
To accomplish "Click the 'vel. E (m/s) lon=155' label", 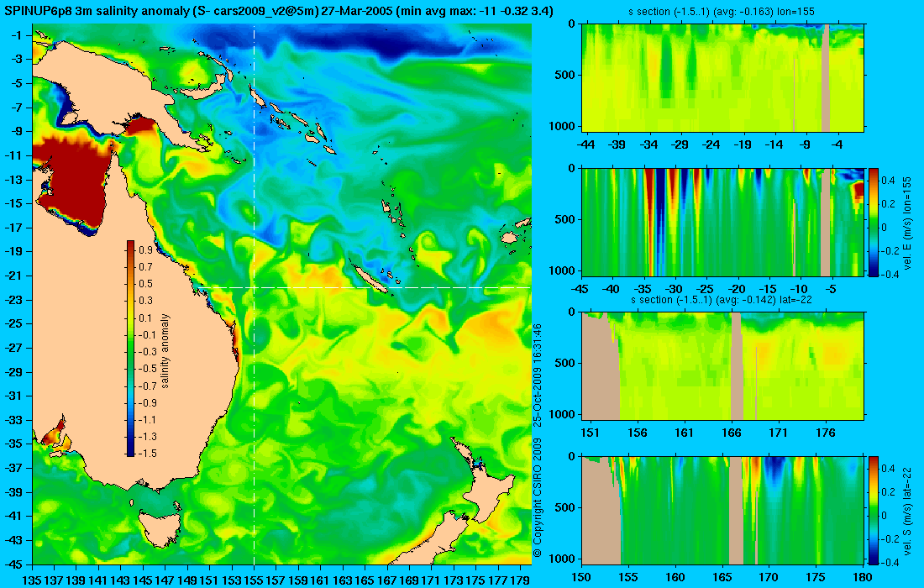I will [907, 225].
